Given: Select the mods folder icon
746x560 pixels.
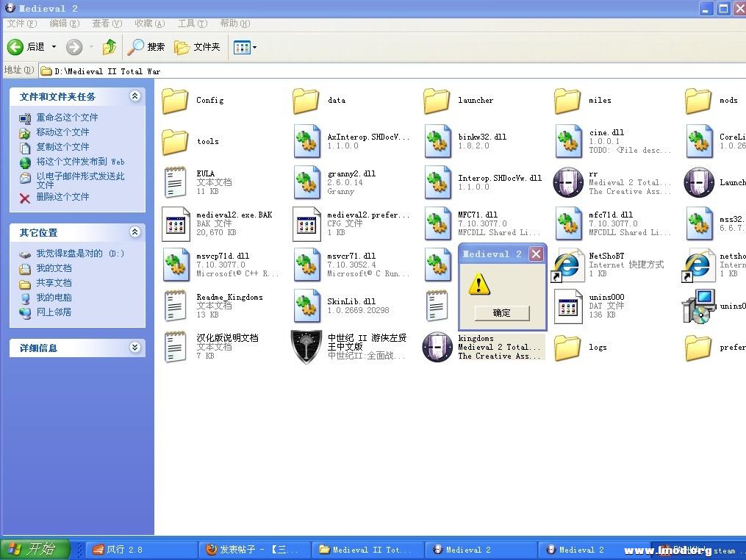Looking at the screenshot, I should pos(697,101).
